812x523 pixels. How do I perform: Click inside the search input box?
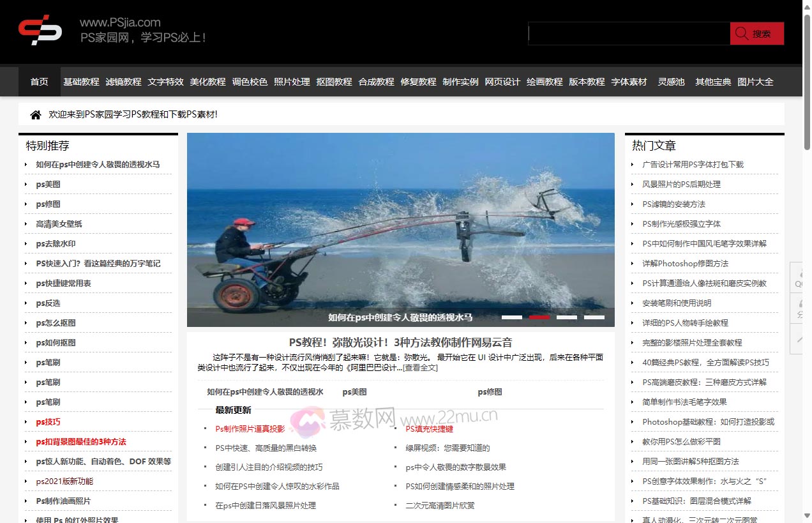pyautogui.click(x=629, y=33)
